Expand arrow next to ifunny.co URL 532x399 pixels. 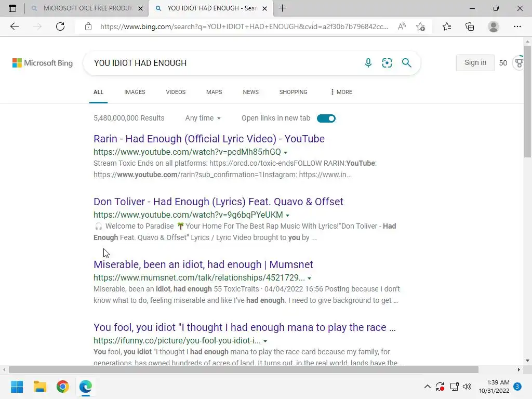point(265,341)
